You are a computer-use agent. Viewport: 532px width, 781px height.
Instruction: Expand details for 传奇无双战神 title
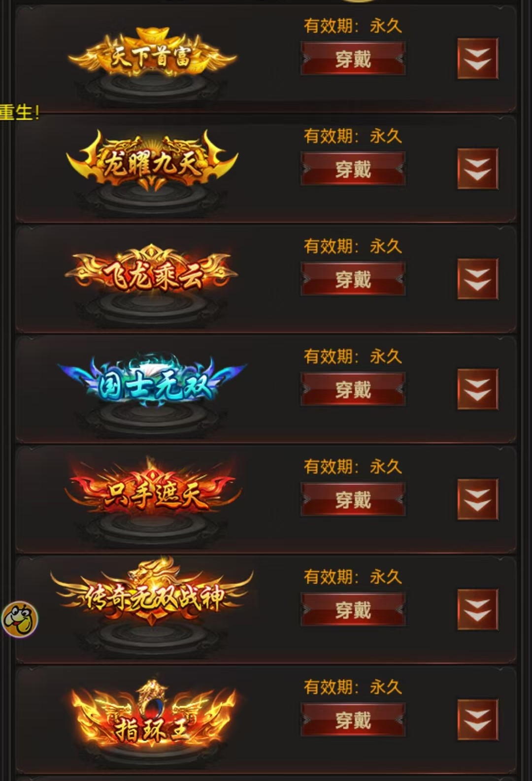pyautogui.click(x=477, y=610)
